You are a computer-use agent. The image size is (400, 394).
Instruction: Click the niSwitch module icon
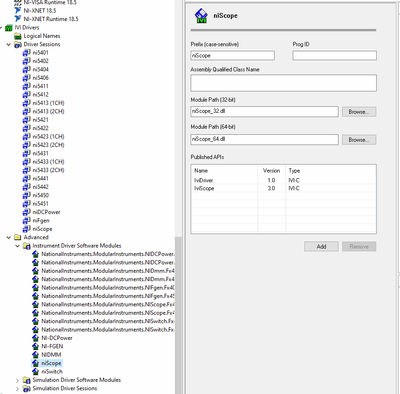(35, 371)
